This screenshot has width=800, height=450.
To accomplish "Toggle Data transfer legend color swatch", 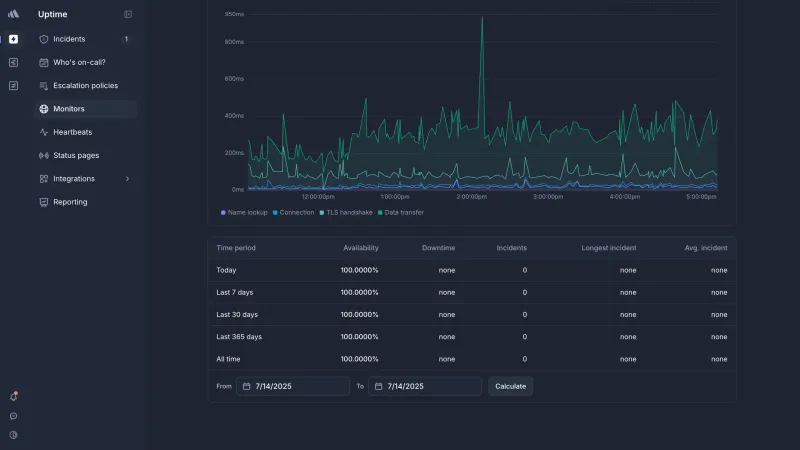I will 380,213.
